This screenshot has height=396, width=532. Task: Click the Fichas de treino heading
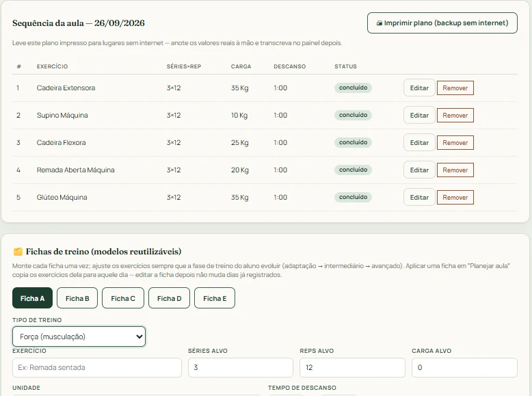coord(103,252)
